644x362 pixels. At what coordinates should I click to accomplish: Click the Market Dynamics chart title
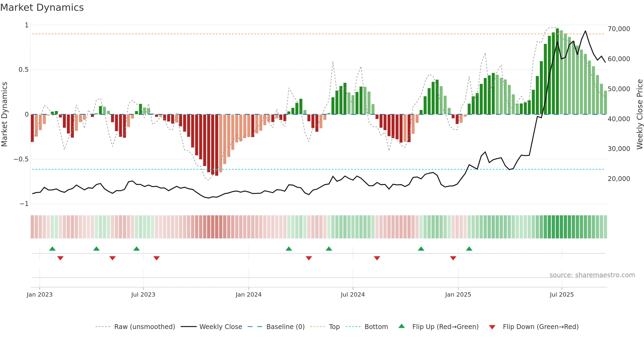pyautogui.click(x=42, y=8)
